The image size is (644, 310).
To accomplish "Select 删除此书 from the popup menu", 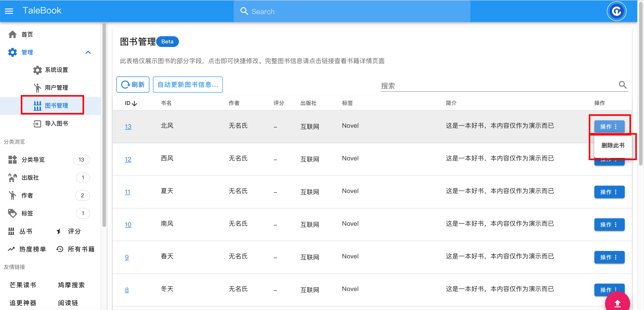I will (613, 146).
